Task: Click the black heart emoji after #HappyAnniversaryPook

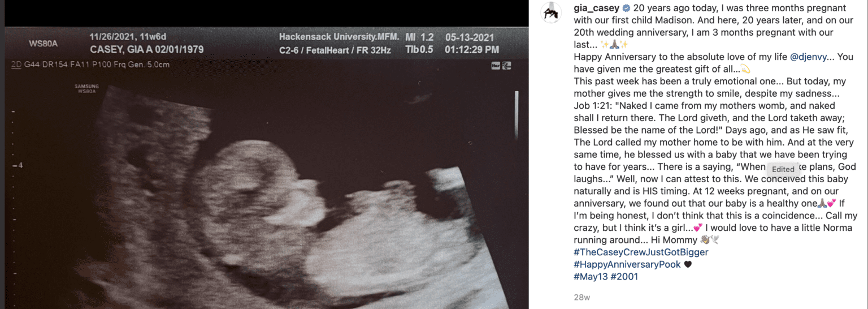Action: [x=688, y=264]
